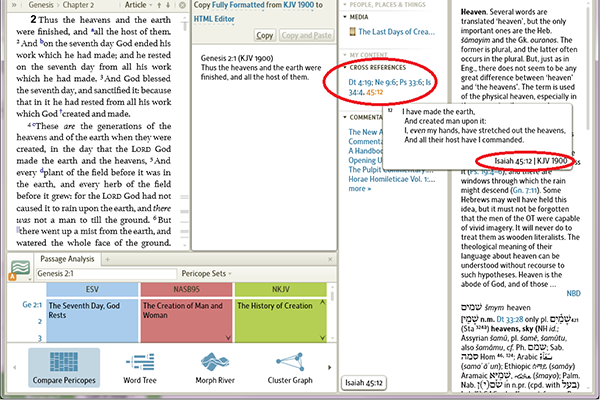Click footnote marker d before plant of the field
Viewport: 600px width, 400px height.
(42, 170)
